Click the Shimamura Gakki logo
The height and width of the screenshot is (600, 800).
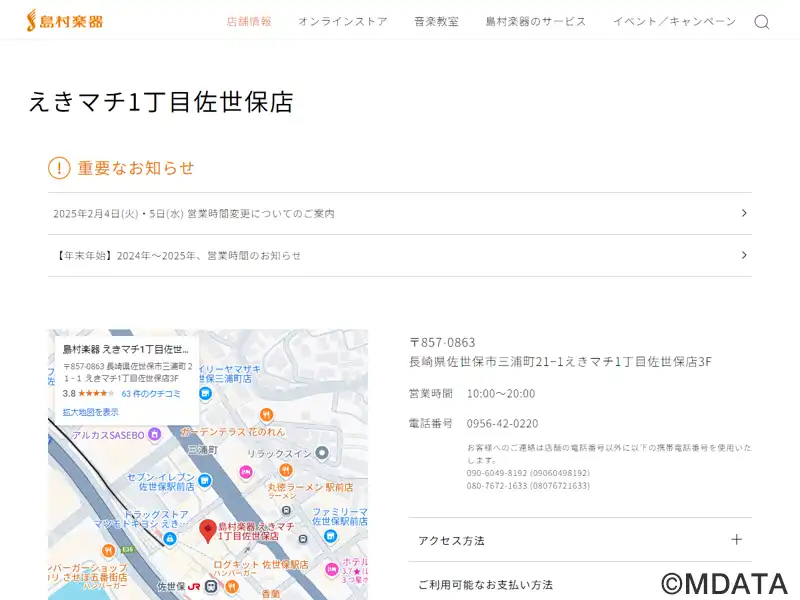tap(65, 20)
